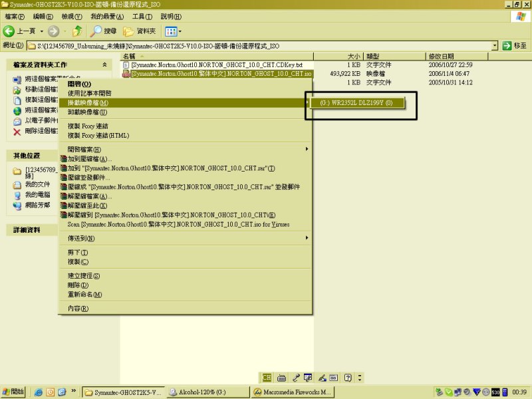The width and height of the screenshot is (532, 399).
Task: Click the Back arrow toolbar icon
Action: (9, 31)
